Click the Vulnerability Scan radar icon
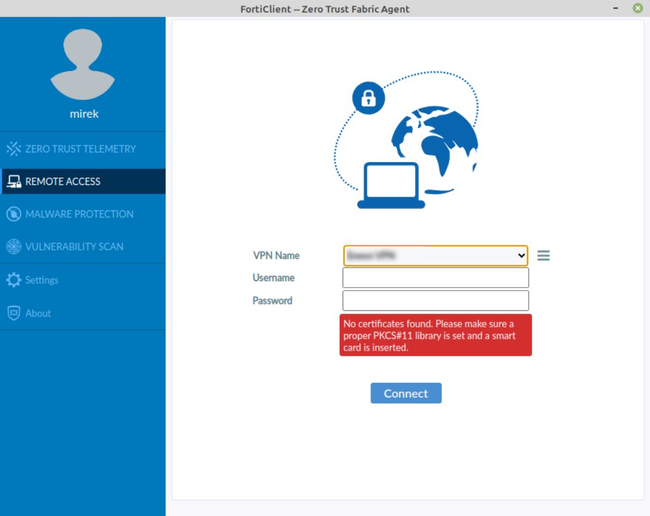 pyautogui.click(x=14, y=247)
